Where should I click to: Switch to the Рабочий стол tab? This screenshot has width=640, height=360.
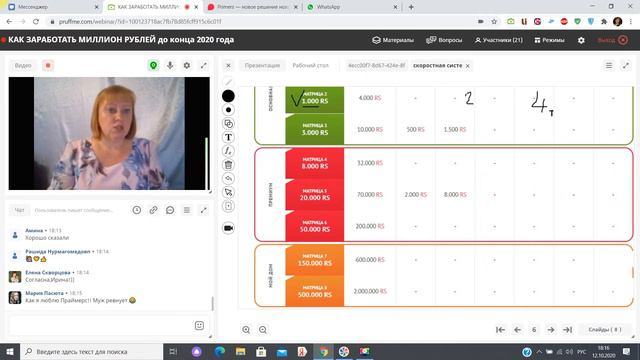[x=310, y=65]
